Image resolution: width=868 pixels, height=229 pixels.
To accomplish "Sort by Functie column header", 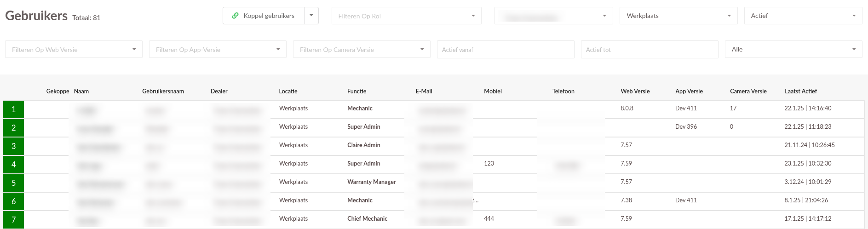I will [x=357, y=91].
